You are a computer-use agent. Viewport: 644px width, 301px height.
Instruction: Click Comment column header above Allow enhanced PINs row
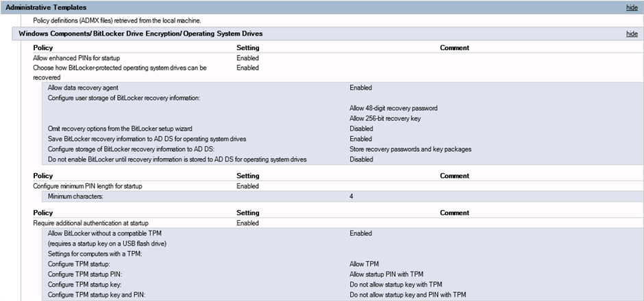(x=454, y=48)
